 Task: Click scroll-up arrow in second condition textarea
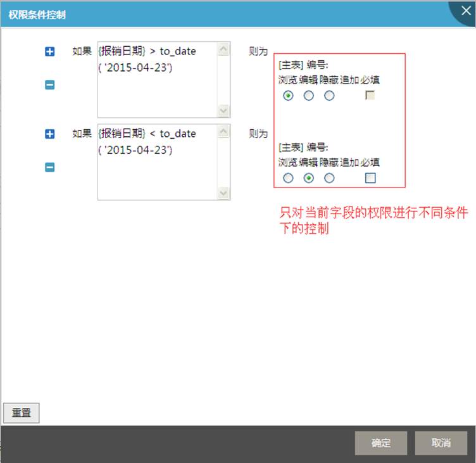(x=223, y=131)
